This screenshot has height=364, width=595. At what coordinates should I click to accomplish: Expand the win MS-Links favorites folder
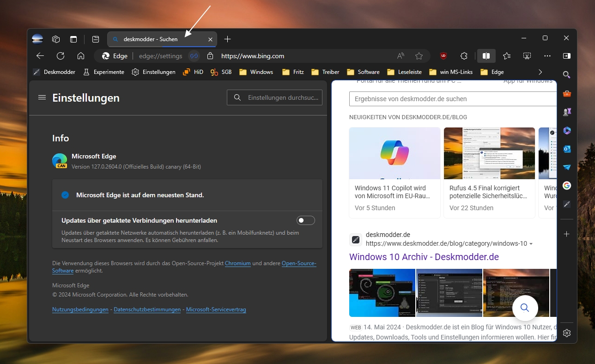pyautogui.click(x=451, y=72)
